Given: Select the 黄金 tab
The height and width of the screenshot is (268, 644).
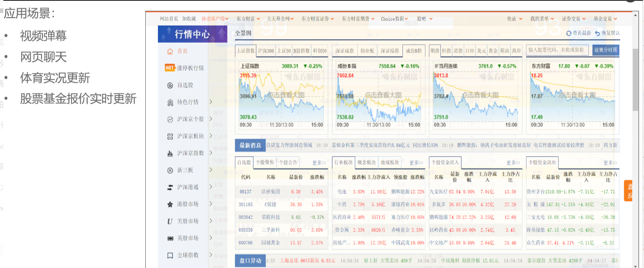Looking at the screenshot, I should pos(493,51).
